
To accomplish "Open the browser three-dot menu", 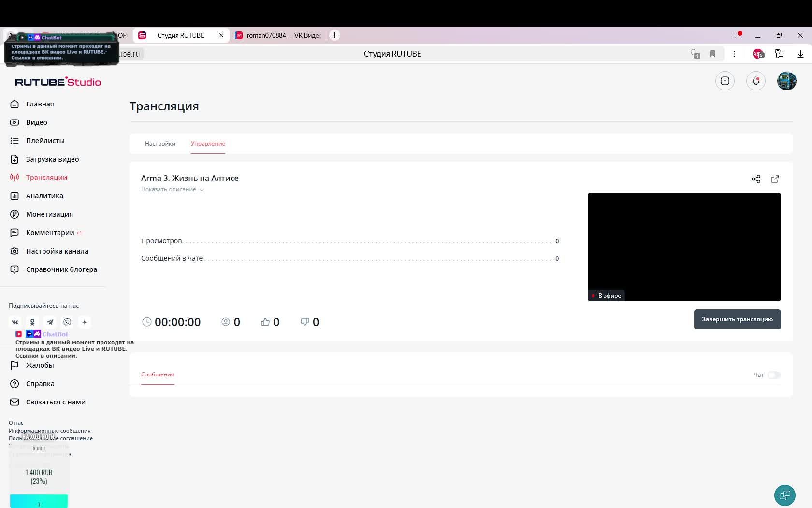I will pyautogui.click(x=734, y=54).
